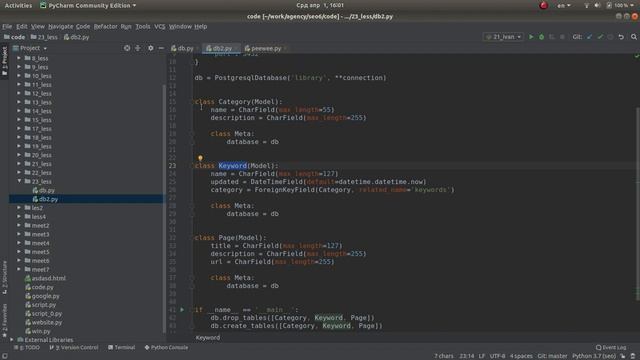The height and width of the screenshot is (360, 640).
Task: Click the yellow lightbulb intention icon in editor
Action: (x=200, y=158)
